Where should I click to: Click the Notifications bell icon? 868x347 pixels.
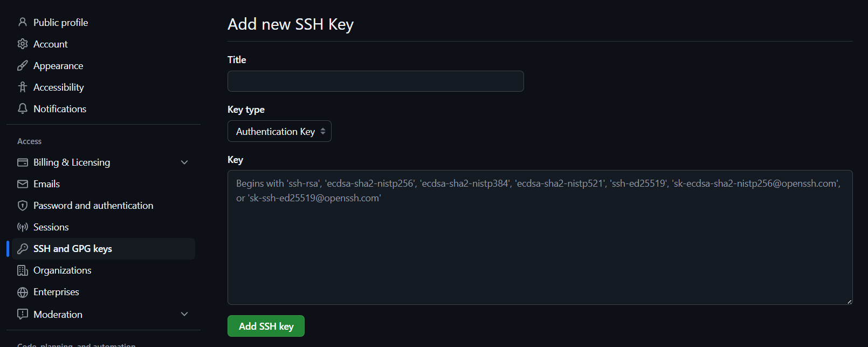[x=23, y=108]
